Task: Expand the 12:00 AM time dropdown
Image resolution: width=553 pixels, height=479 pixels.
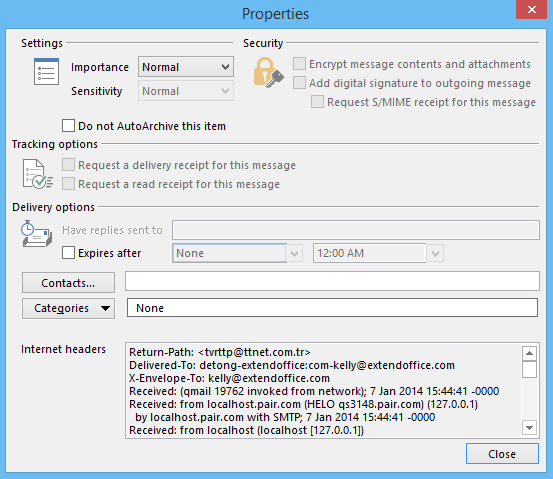Action: [435, 253]
